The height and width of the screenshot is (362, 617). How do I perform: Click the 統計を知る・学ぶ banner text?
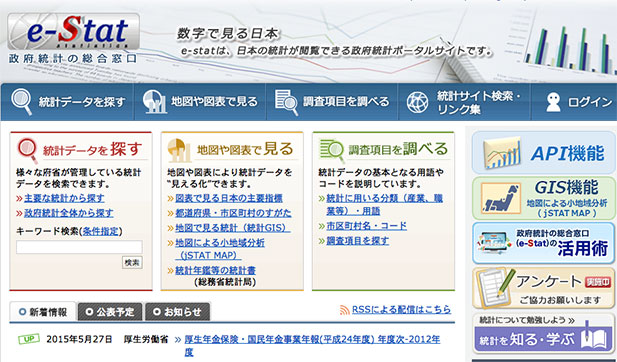coord(527,340)
